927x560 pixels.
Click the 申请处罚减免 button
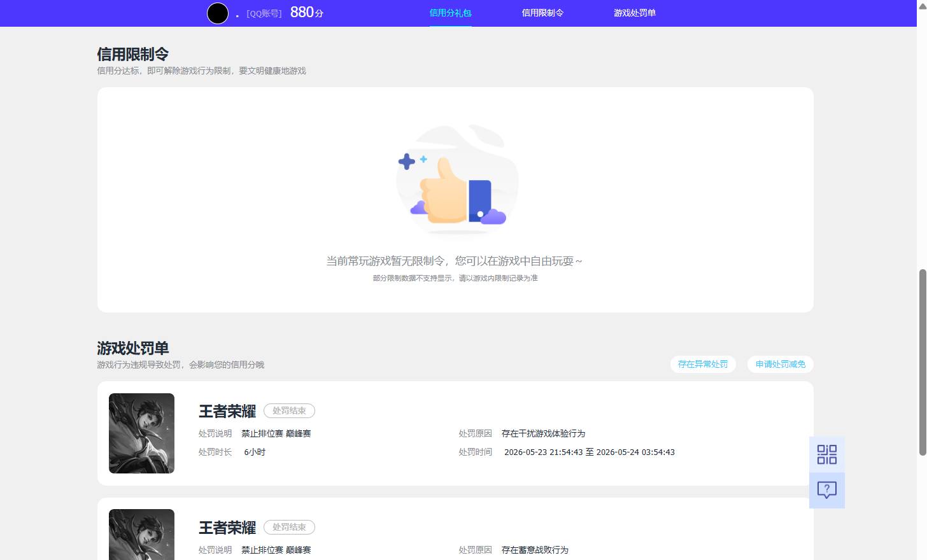point(781,364)
